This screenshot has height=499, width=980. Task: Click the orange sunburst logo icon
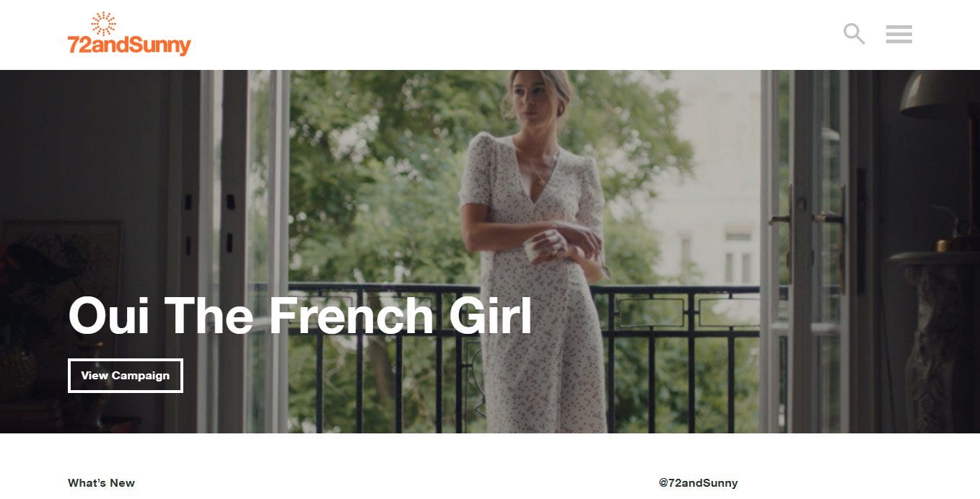click(104, 23)
